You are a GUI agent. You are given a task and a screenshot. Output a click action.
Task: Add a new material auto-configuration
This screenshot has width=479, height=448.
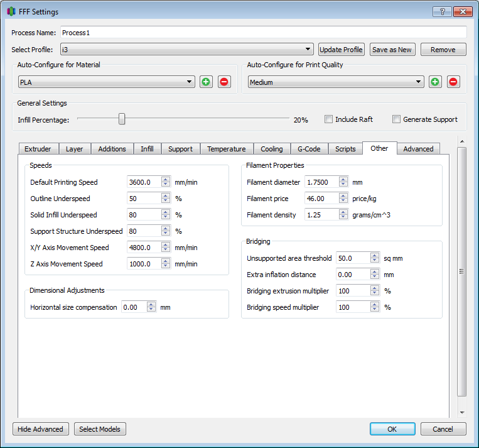tap(206, 82)
